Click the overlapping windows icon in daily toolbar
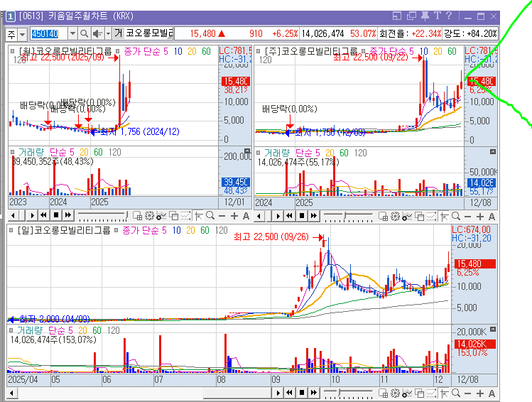Screen dimensions: 532x402 click(x=419, y=393)
